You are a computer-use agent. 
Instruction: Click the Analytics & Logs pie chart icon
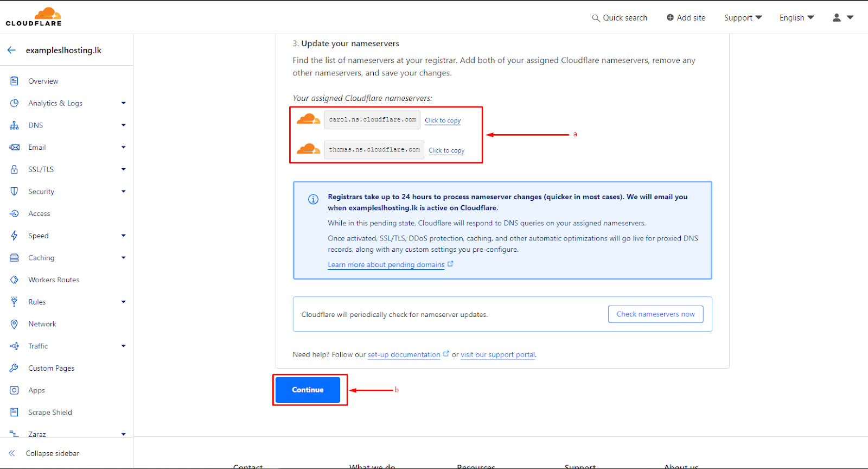tap(14, 103)
